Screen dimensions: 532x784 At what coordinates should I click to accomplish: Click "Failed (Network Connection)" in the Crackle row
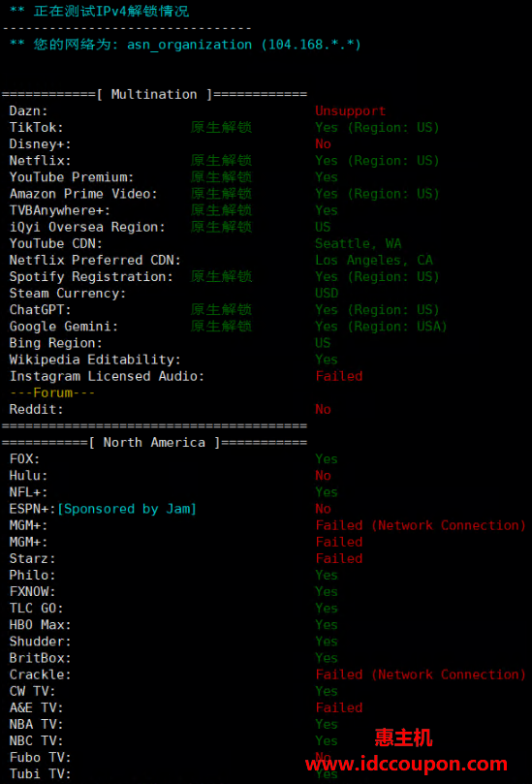(421, 674)
